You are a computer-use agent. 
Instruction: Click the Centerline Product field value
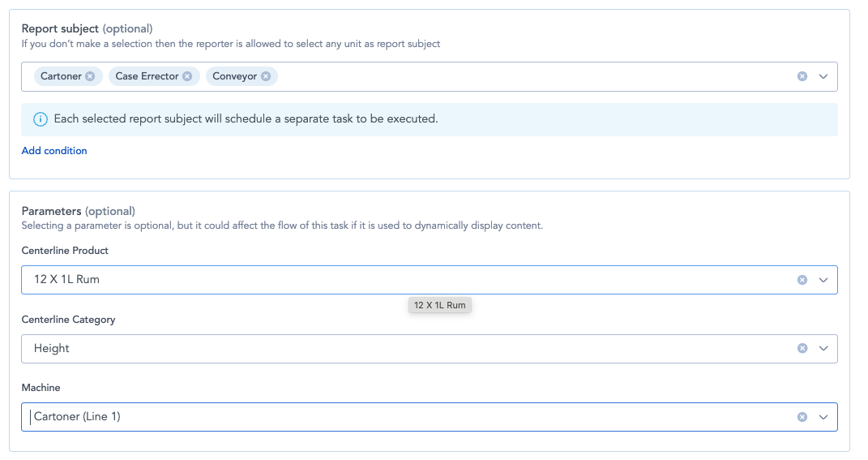66,280
